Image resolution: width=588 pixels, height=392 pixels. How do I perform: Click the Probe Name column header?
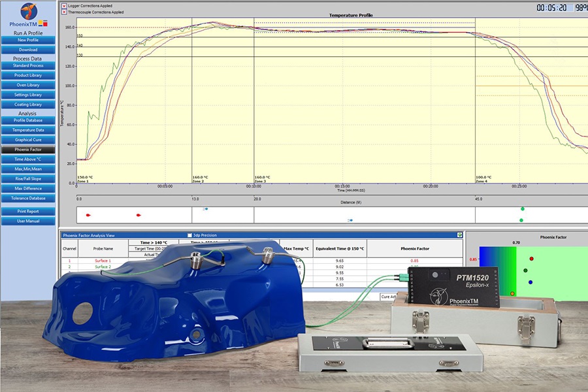click(x=103, y=248)
